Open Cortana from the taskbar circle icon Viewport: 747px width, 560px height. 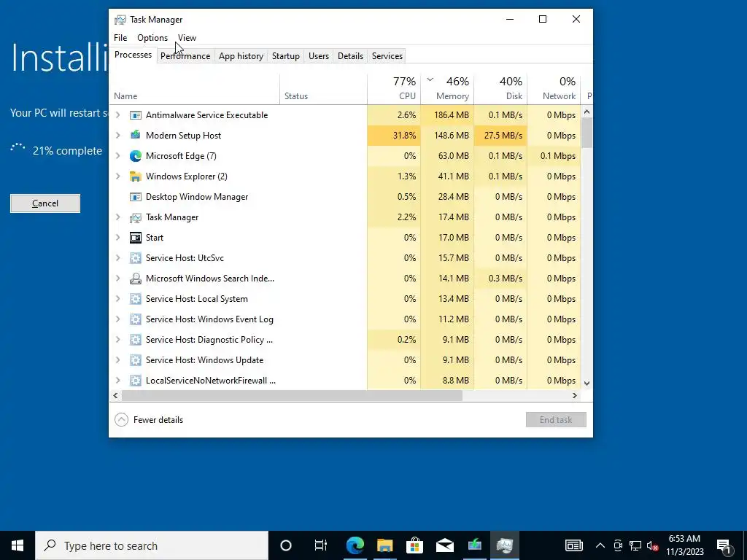point(286,545)
